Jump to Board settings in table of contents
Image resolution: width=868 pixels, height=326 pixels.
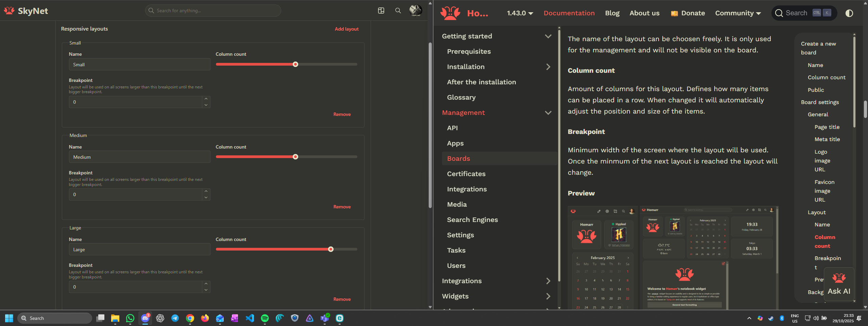[x=820, y=102]
